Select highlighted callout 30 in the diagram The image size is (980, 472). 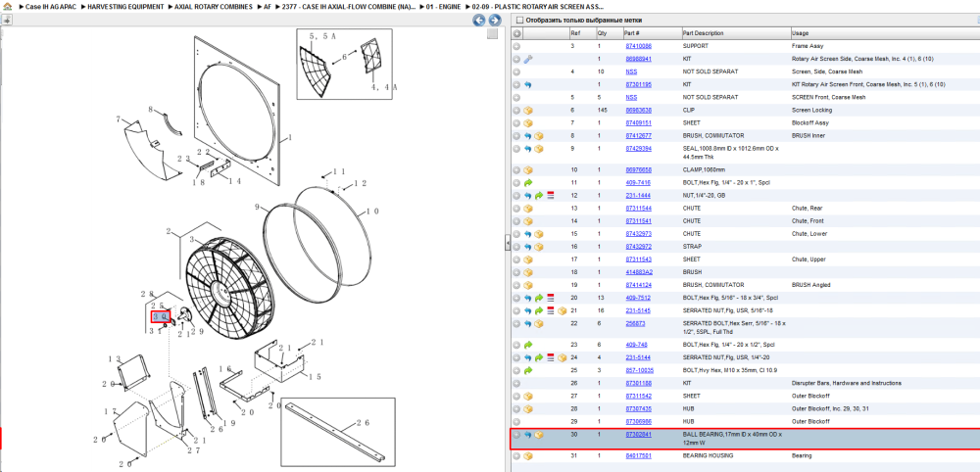[160, 316]
